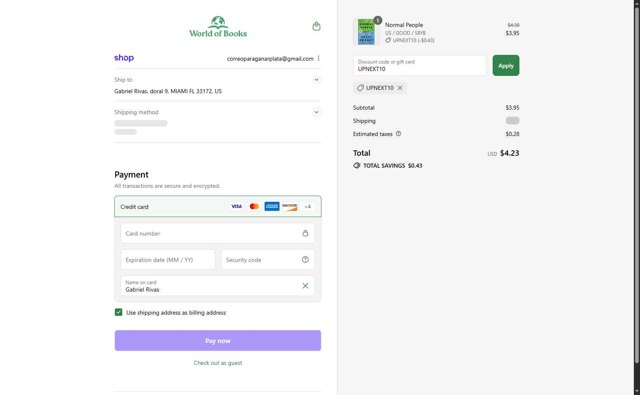Edit the Discount code or gift card field

tap(420, 66)
